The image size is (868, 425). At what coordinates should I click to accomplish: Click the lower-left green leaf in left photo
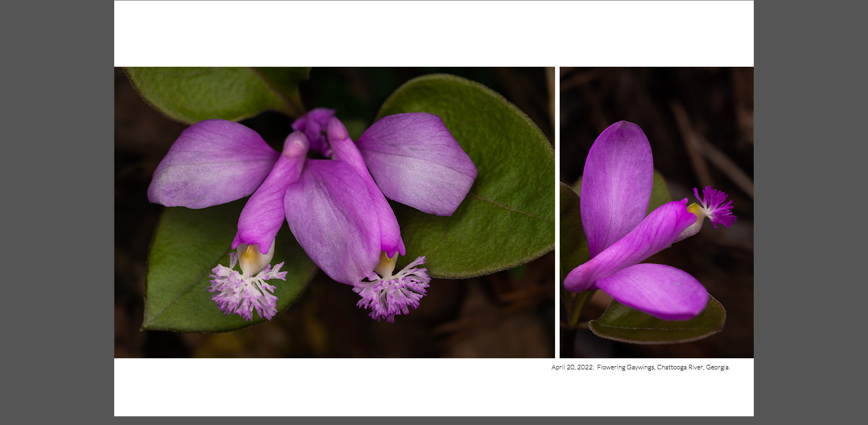[x=183, y=283]
